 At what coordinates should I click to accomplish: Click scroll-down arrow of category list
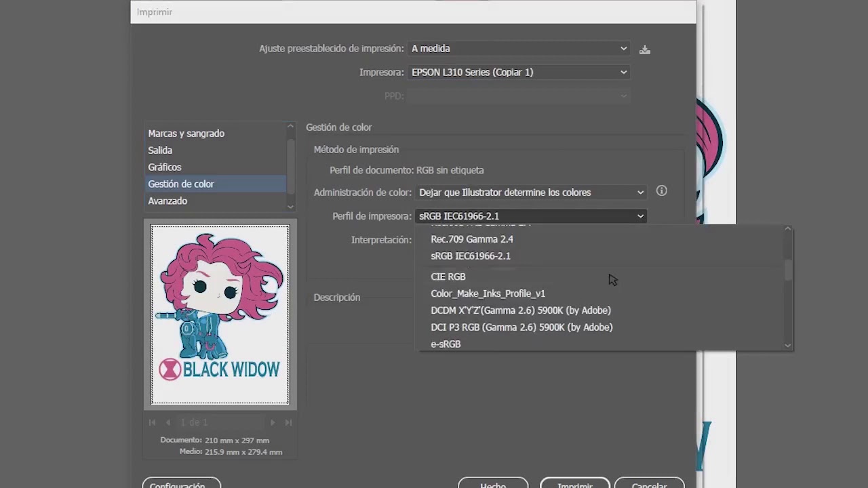coord(291,207)
